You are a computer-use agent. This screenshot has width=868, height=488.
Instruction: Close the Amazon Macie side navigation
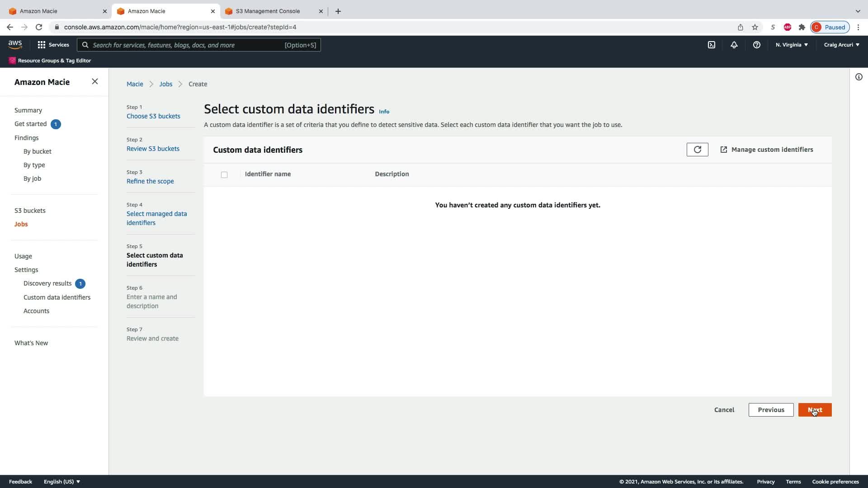94,81
